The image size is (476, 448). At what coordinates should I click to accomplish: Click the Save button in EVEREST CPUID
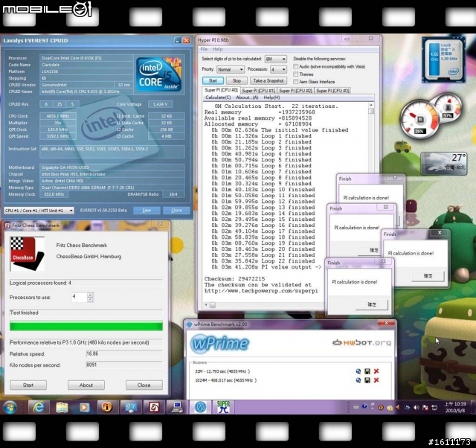coord(147,210)
